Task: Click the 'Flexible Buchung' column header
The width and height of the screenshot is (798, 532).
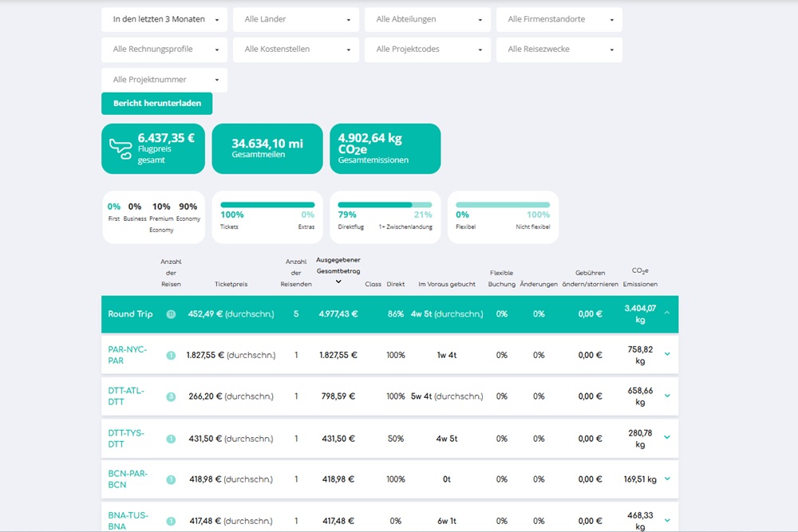Action: point(502,278)
